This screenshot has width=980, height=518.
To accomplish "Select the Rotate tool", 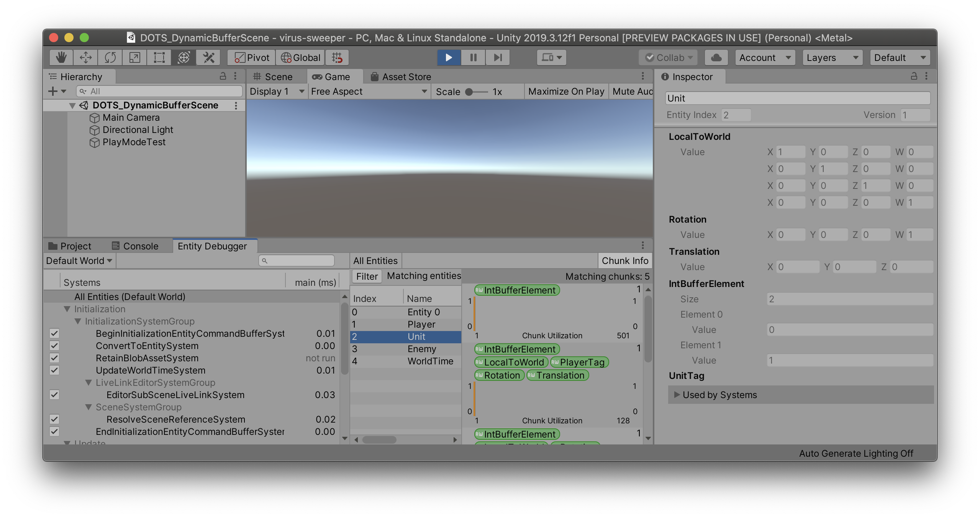I will click(x=110, y=57).
